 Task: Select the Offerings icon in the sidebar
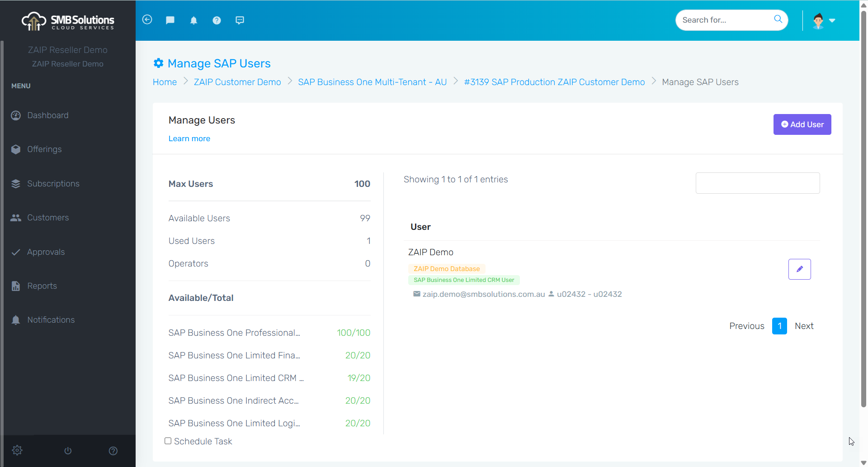pyautogui.click(x=16, y=149)
